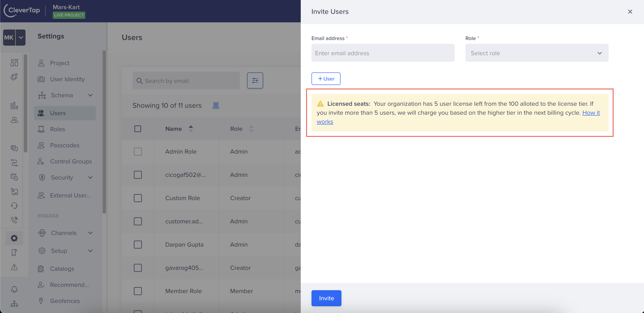Click the Enter email address field

(x=382, y=53)
